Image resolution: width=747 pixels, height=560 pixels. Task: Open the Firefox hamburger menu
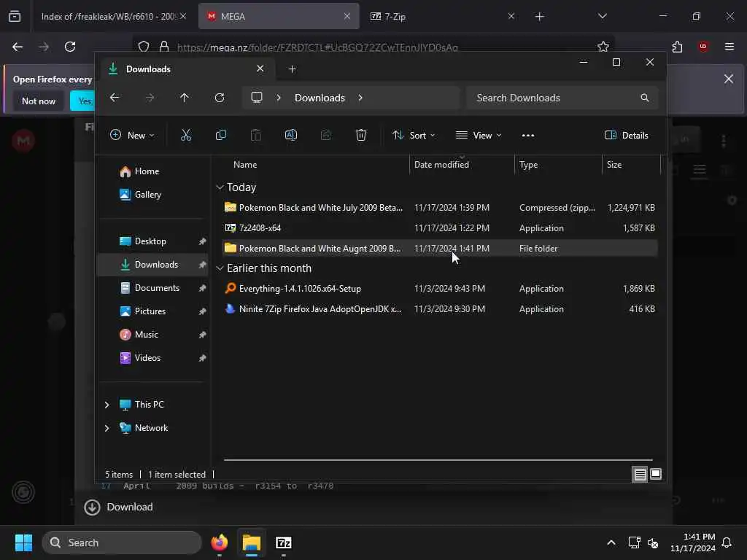pos(729,47)
